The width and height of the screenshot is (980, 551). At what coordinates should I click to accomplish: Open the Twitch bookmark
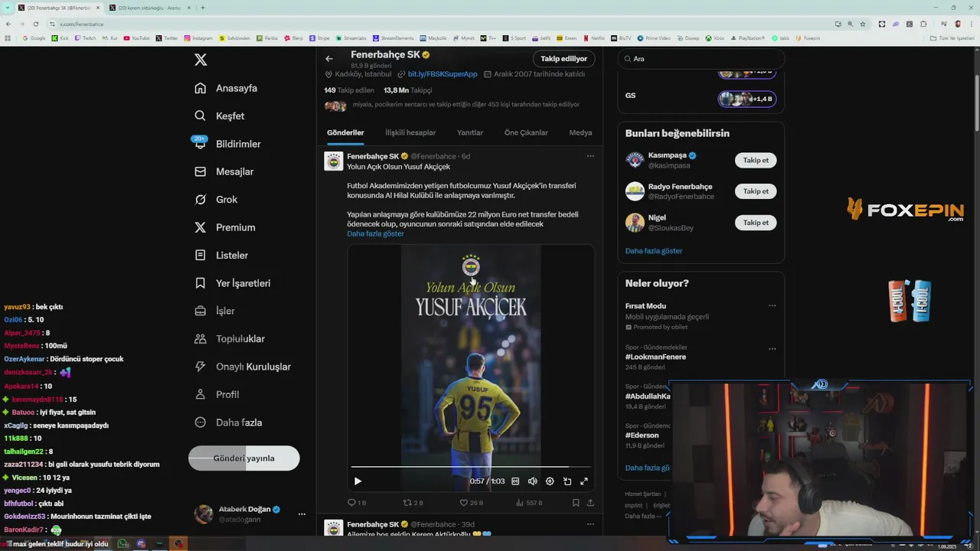(x=86, y=38)
